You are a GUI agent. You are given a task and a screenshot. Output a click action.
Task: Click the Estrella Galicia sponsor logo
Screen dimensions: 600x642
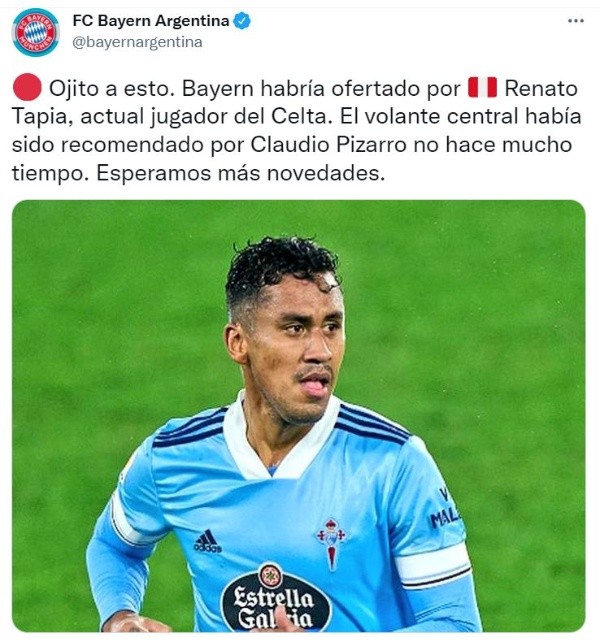(x=275, y=598)
